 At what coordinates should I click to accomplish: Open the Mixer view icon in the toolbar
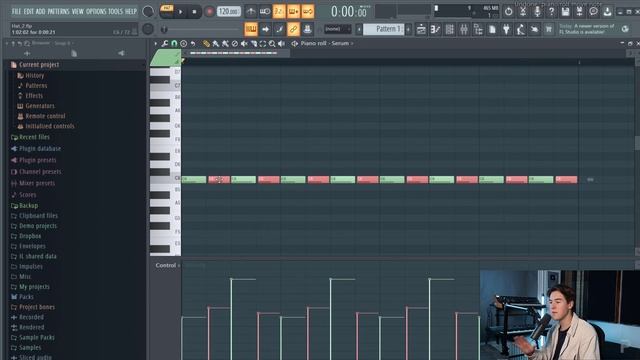point(464,29)
